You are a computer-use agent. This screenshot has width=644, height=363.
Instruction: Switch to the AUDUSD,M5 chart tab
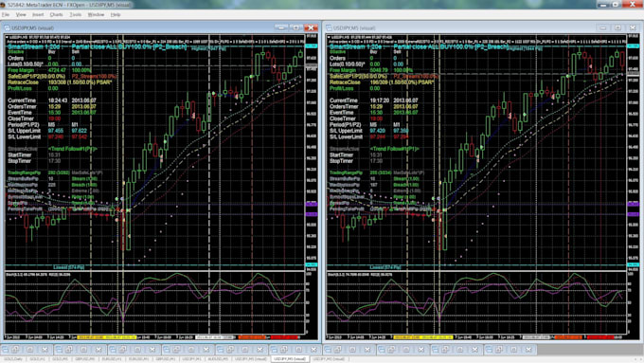coord(218,359)
